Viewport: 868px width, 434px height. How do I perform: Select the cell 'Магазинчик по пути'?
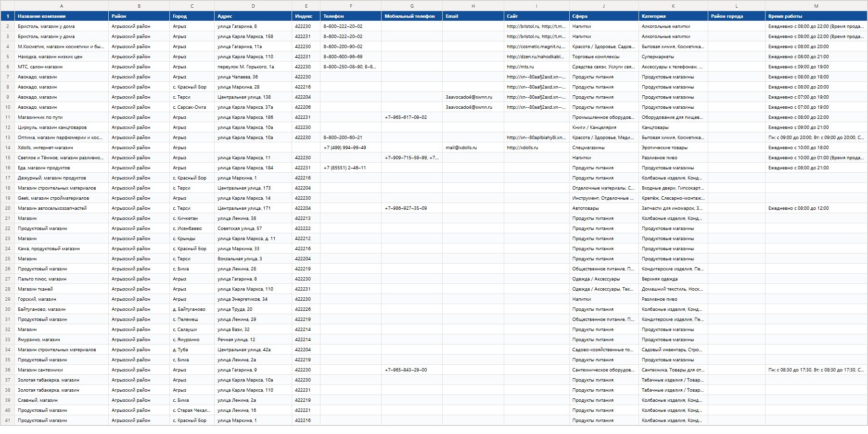coord(62,117)
